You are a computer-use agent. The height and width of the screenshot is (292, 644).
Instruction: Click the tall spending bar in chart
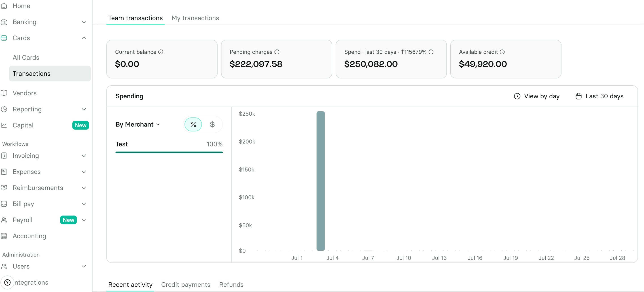pos(320,181)
